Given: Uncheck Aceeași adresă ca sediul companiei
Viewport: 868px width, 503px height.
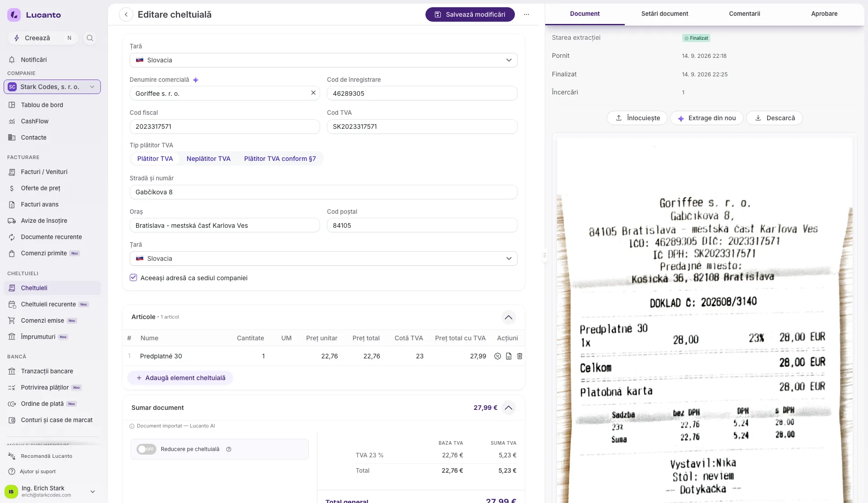Looking at the screenshot, I should point(133,277).
